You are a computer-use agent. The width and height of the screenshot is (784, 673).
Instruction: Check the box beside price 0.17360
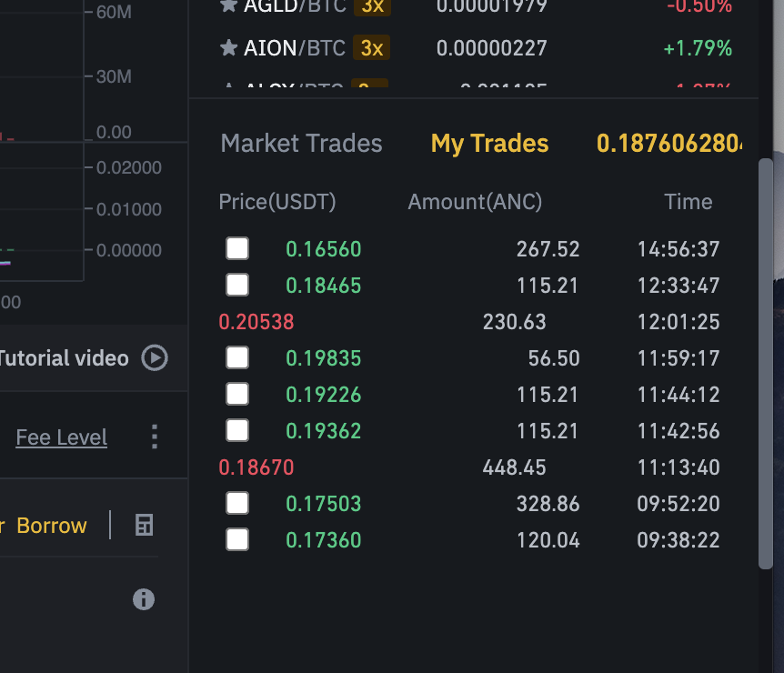point(236,539)
